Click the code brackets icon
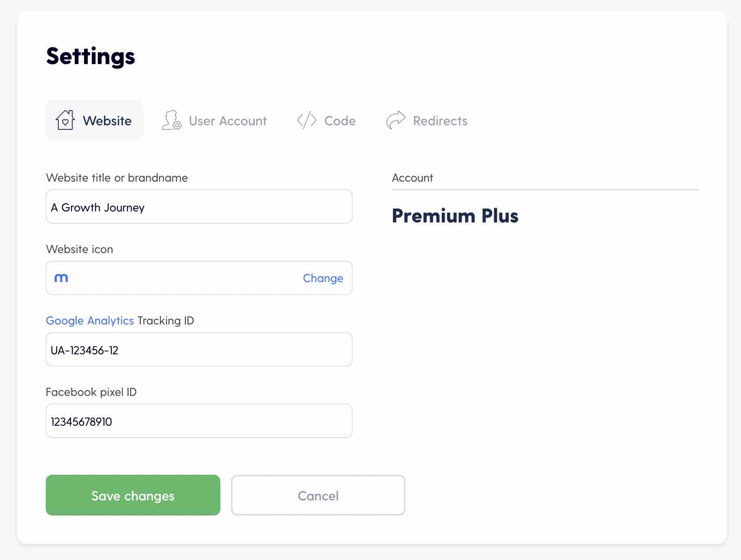The height and width of the screenshot is (560, 741). point(307,120)
